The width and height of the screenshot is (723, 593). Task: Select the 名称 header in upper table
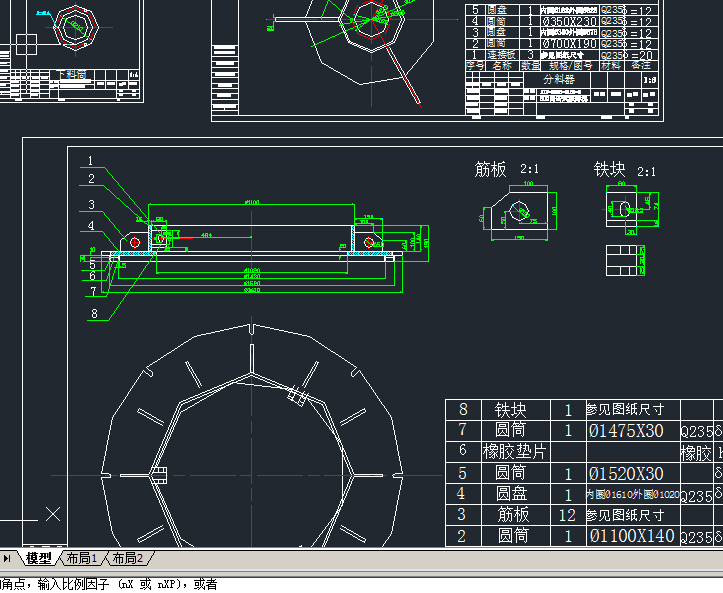click(502, 65)
